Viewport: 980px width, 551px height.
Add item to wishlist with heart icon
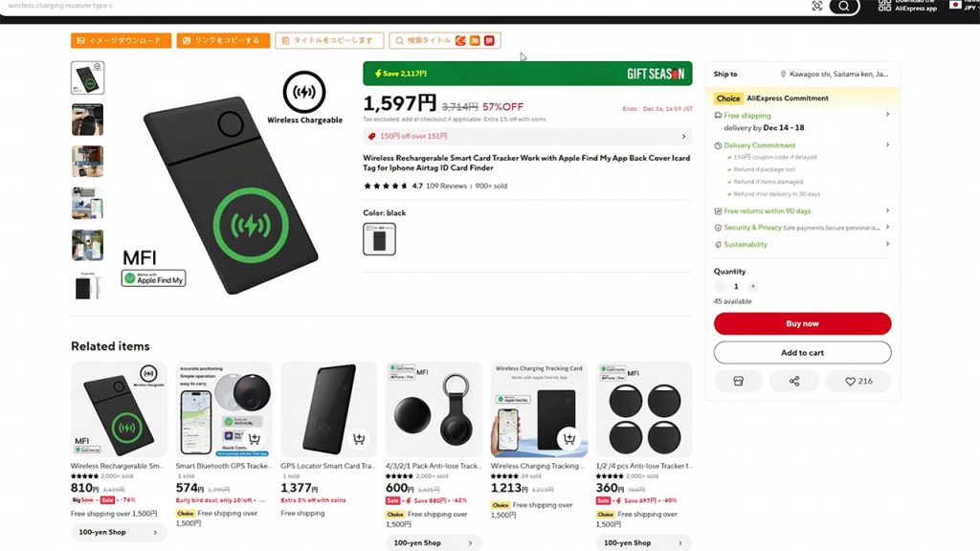coord(858,381)
